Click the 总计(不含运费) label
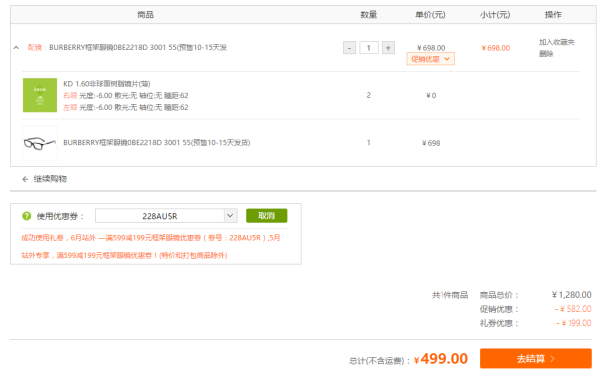Viewport: 600px width, 379px height. coord(379,361)
